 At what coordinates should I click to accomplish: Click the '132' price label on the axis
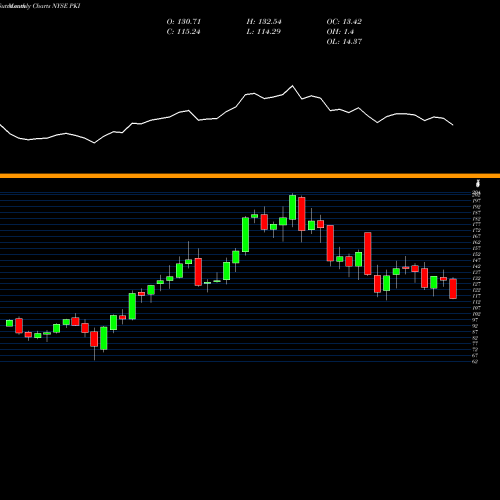point(477,278)
